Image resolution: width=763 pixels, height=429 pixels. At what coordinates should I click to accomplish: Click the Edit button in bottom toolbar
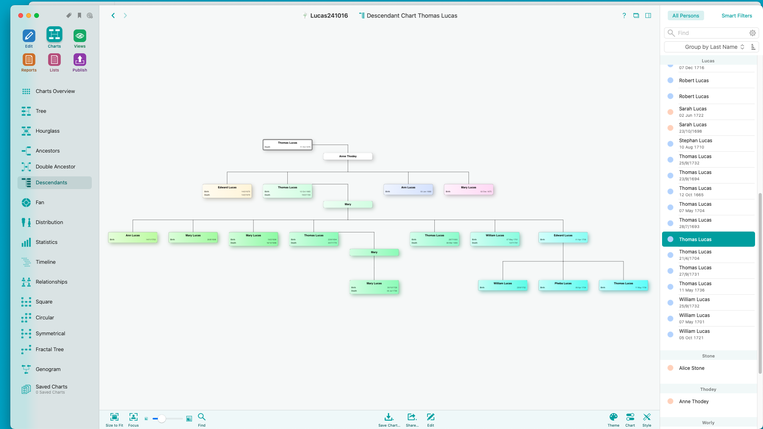431,419
